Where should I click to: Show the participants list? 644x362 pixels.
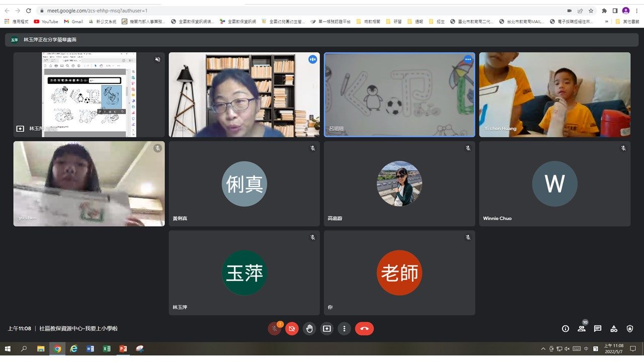pyautogui.click(x=582, y=329)
